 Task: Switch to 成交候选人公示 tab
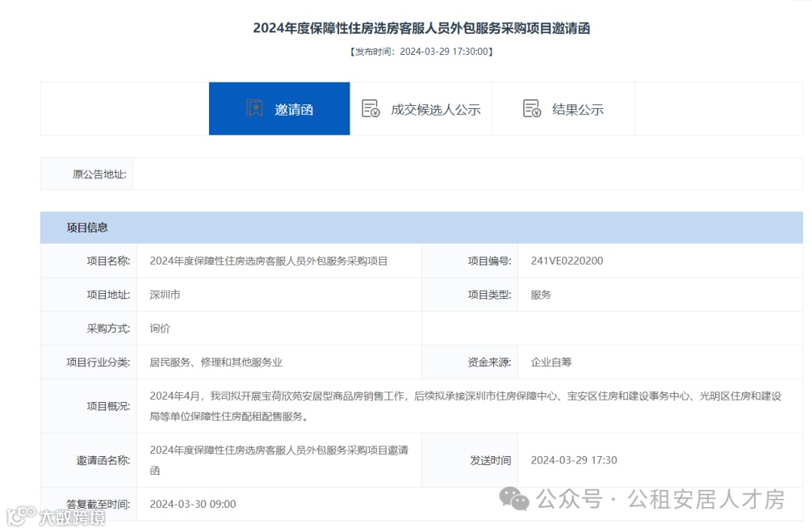421,109
